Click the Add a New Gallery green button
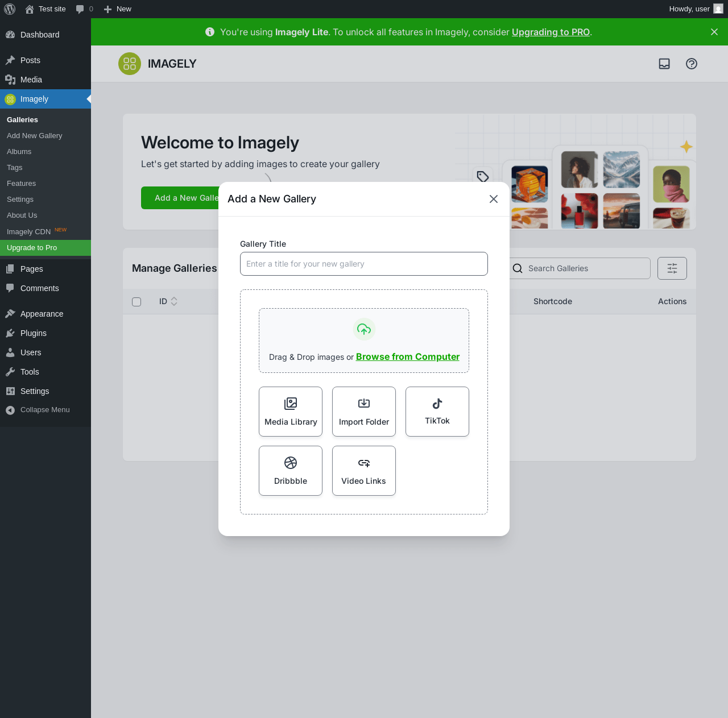Viewport: 728px width, 718px height. (180, 198)
